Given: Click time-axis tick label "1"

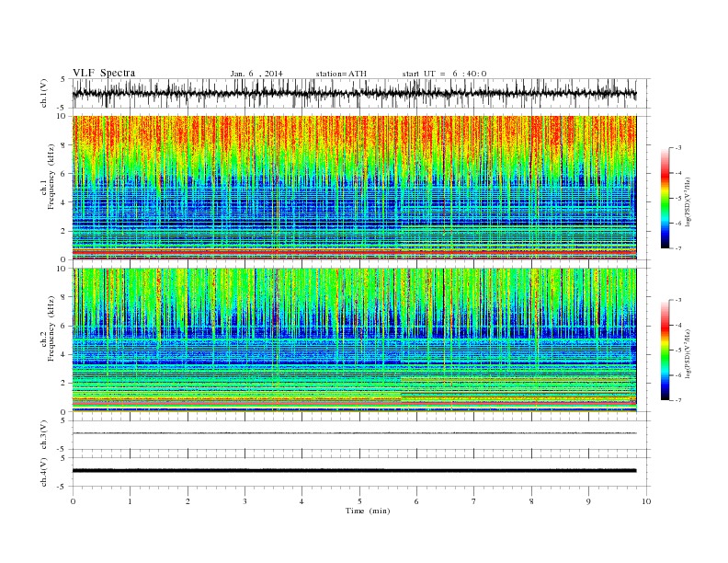Looking at the screenshot, I should (130, 501).
